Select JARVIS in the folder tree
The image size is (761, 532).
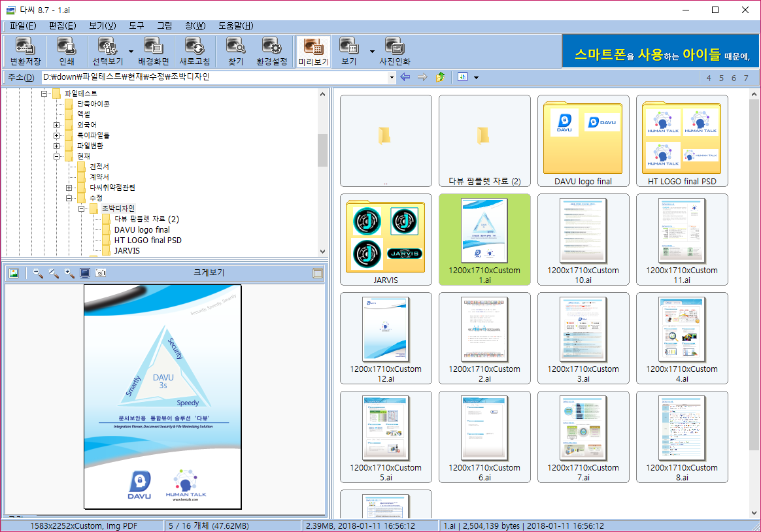click(x=127, y=251)
